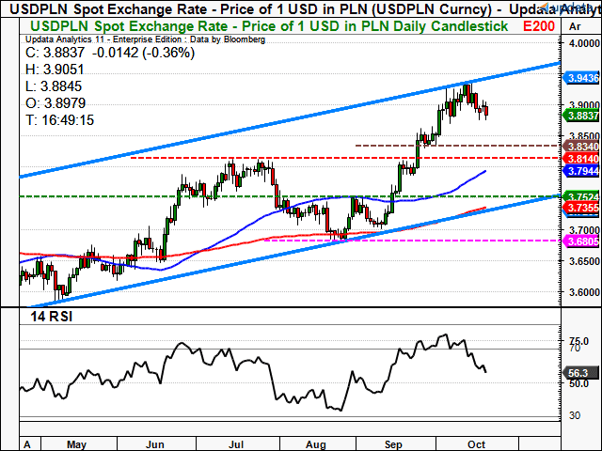Click the Updata Analytics 11 credit line
602x451 pixels.
tap(145, 39)
